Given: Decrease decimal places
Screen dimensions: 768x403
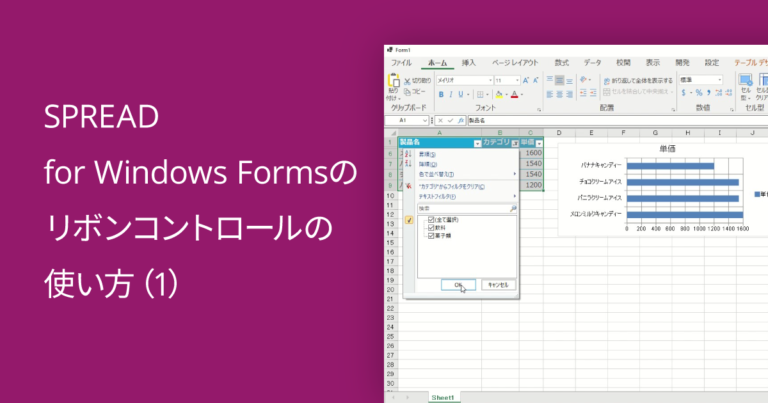Looking at the screenshot, I should click(729, 93).
